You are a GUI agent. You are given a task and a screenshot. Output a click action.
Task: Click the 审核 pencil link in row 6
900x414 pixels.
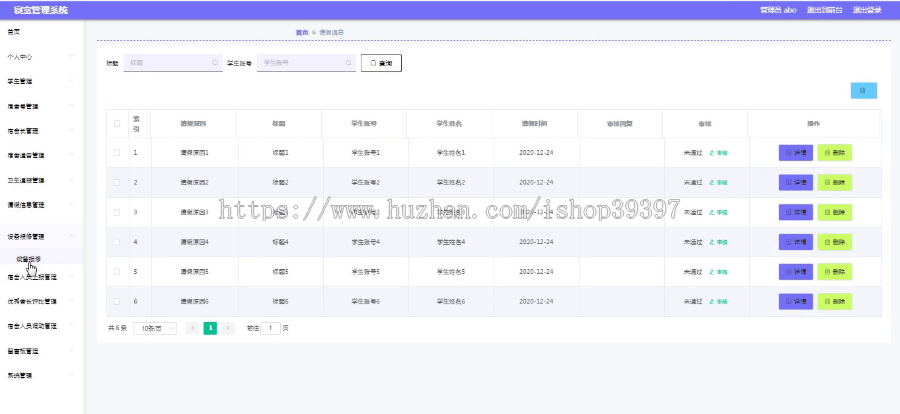718,301
